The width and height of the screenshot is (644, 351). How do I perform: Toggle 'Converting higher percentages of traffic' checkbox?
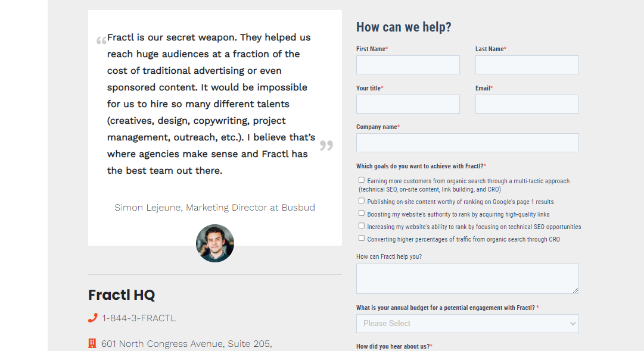click(x=362, y=238)
